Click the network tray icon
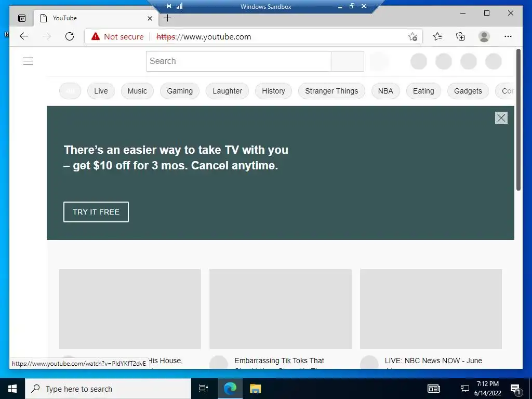The width and height of the screenshot is (532, 399). tap(464, 389)
